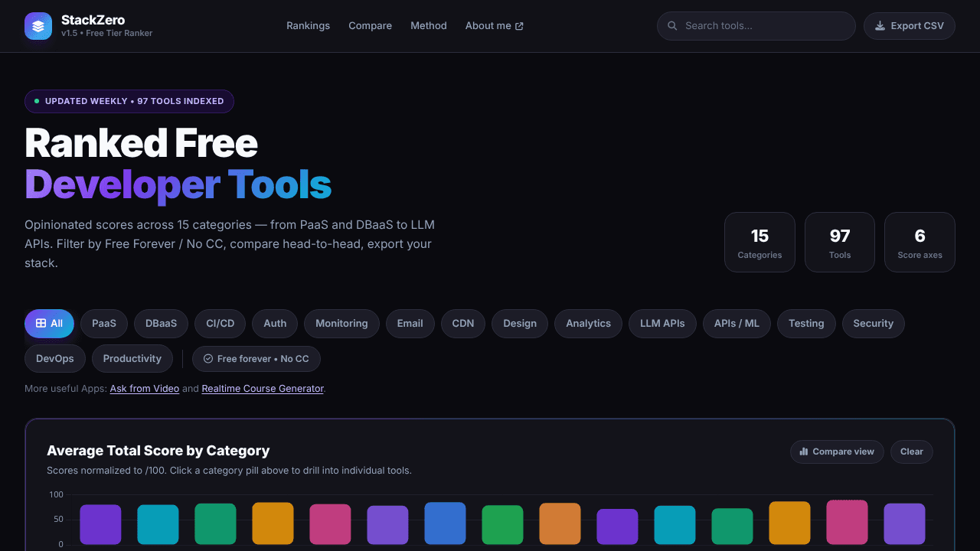Click the first purple chart bar

click(100, 525)
